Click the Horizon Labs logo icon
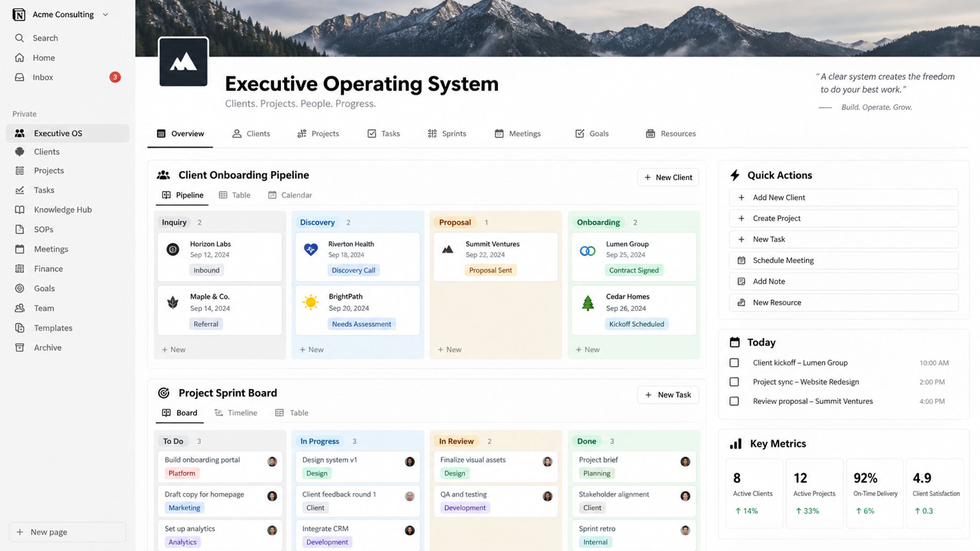The height and width of the screenshot is (551, 980). coord(173,249)
